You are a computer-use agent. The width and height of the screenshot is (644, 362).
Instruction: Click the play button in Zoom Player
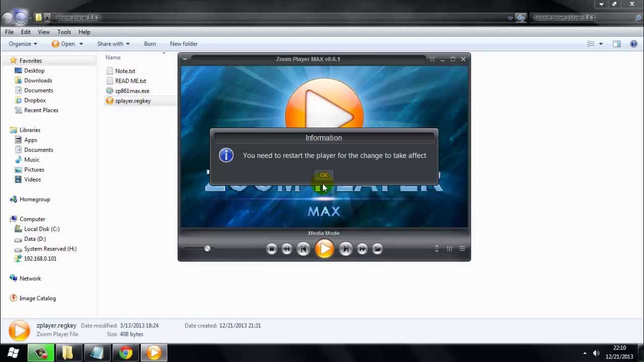point(325,249)
